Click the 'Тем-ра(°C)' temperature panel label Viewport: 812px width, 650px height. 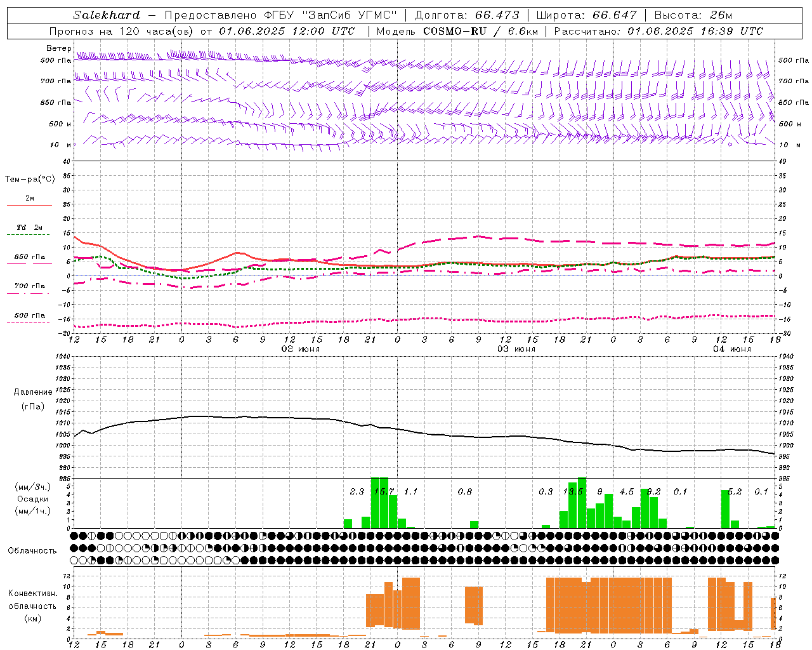pyautogui.click(x=30, y=180)
